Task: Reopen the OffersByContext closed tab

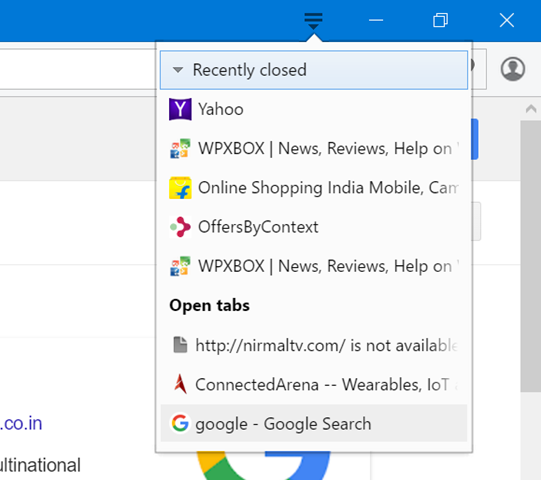Action: [x=314, y=227]
